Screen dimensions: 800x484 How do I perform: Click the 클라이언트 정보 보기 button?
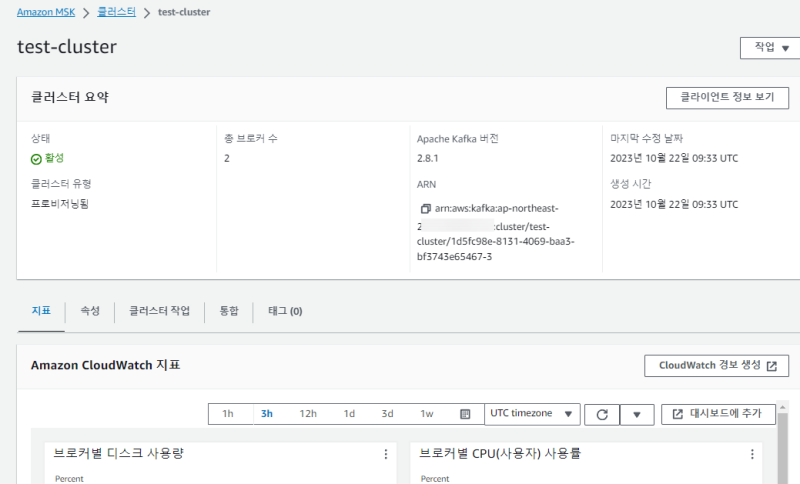tap(727, 97)
